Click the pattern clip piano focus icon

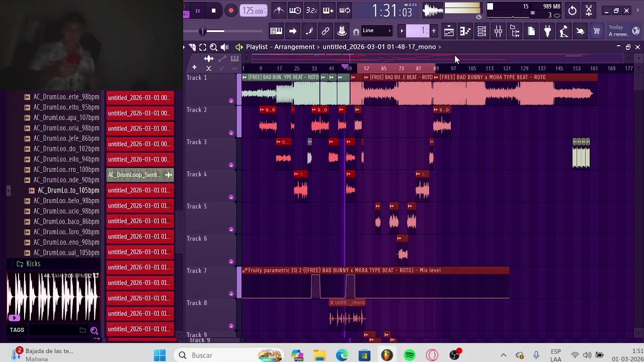click(x=234, y=59)
